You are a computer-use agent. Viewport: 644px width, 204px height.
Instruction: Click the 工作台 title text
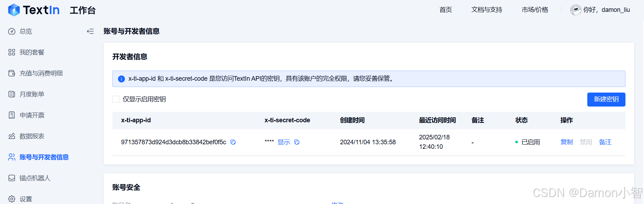coord(83,10)
